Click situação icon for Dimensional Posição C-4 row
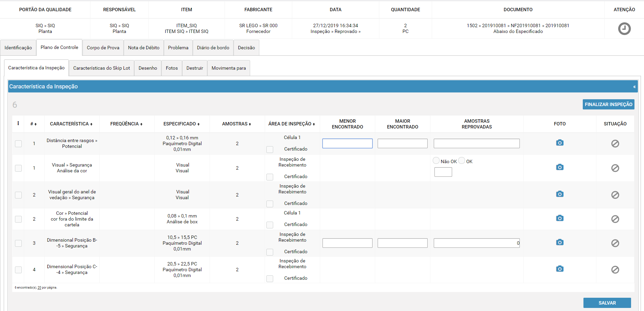Image resolution: width=644 pixels, height=311 pixels. (615, 270)
